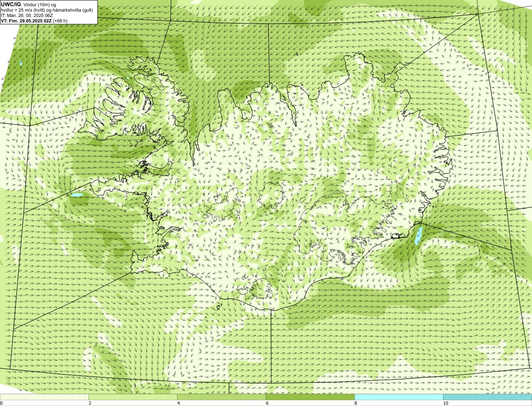Click the small cyan patch in the map's northwest ocean
The width and height of the screenshot is (532, 406).
20,63
